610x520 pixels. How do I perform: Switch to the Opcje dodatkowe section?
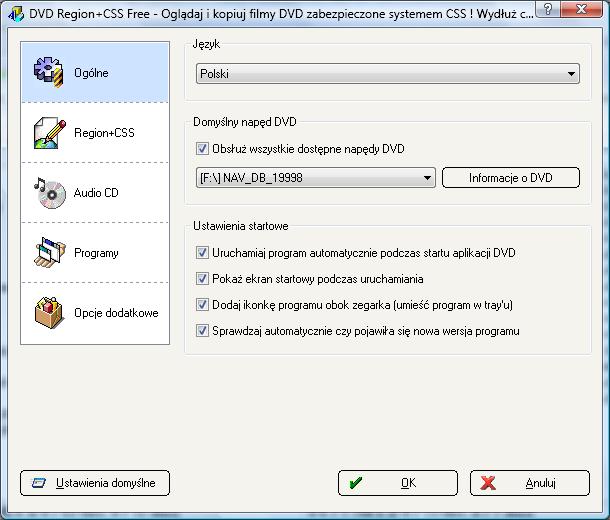(95, 313)
